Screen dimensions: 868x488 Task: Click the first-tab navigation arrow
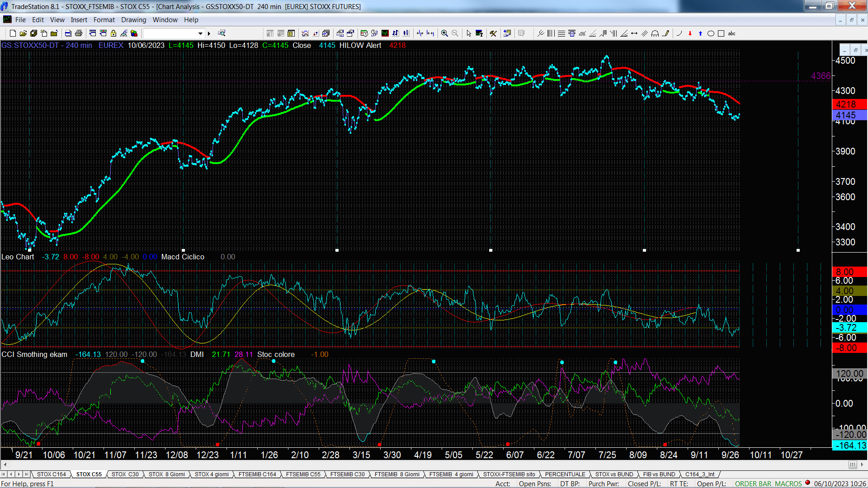tap(4, 474)
